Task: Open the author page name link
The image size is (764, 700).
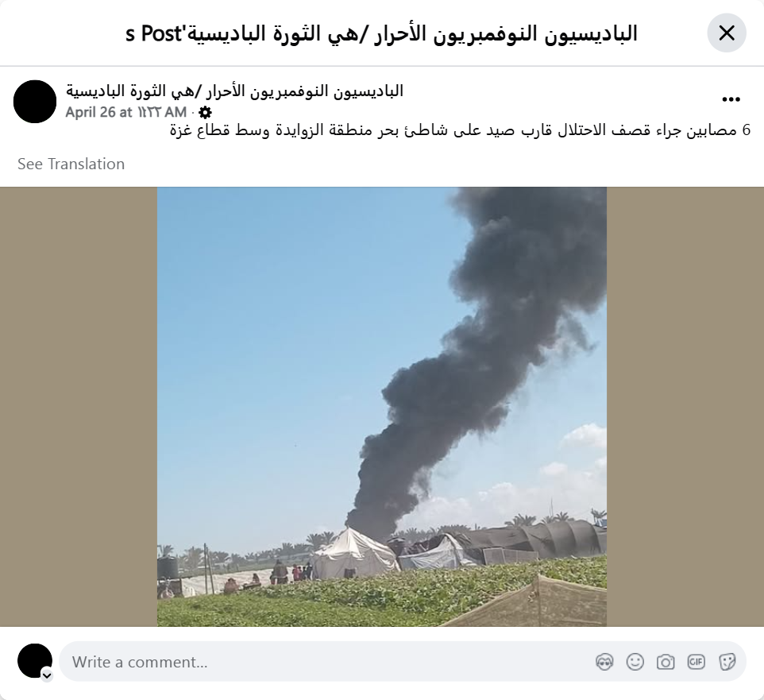Action: point(235,91)
